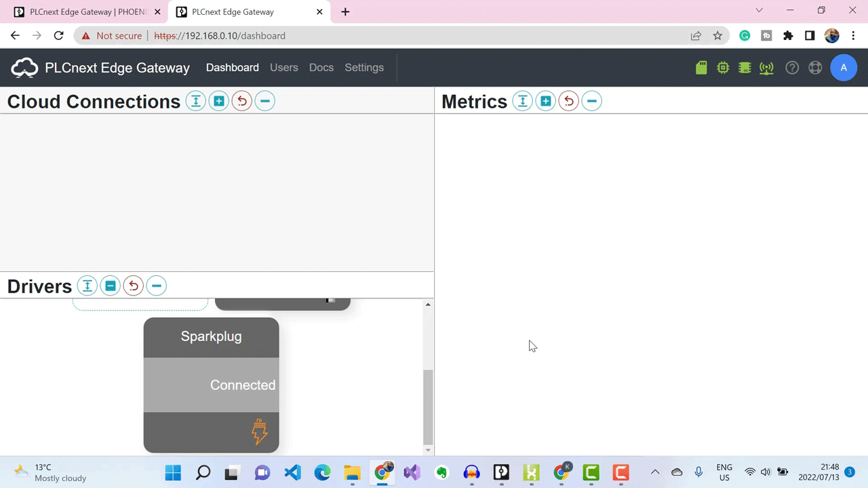Open the weather widget showing 13°C
Viewport: 868px width, 488px height.
pyautogui.click(x=51, y=472)
